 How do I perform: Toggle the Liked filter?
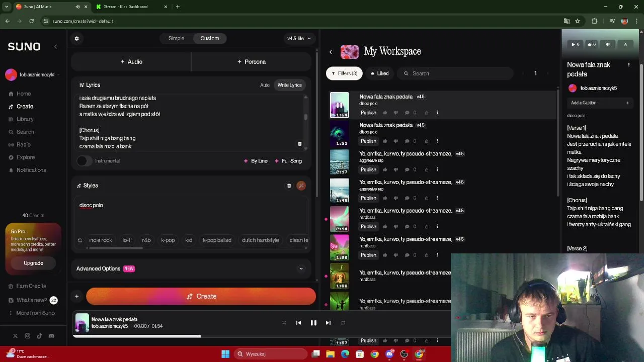[x=379, y=73]
